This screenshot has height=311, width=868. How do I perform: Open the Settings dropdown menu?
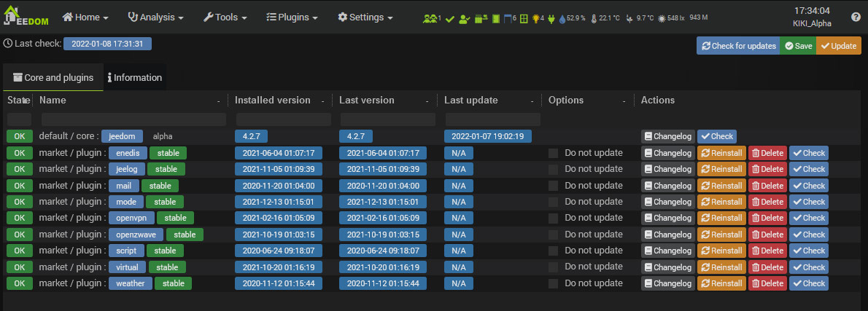pos(365,17)
